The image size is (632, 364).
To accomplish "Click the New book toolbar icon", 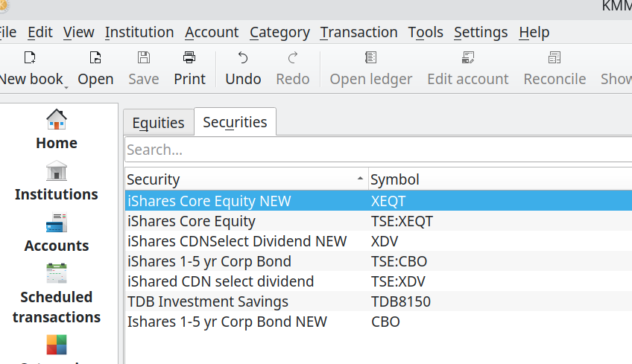I will point(30,57).
